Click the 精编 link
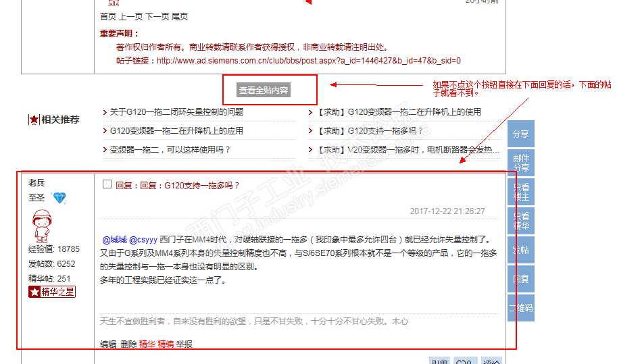617x364 pixels. click(166, 344)
